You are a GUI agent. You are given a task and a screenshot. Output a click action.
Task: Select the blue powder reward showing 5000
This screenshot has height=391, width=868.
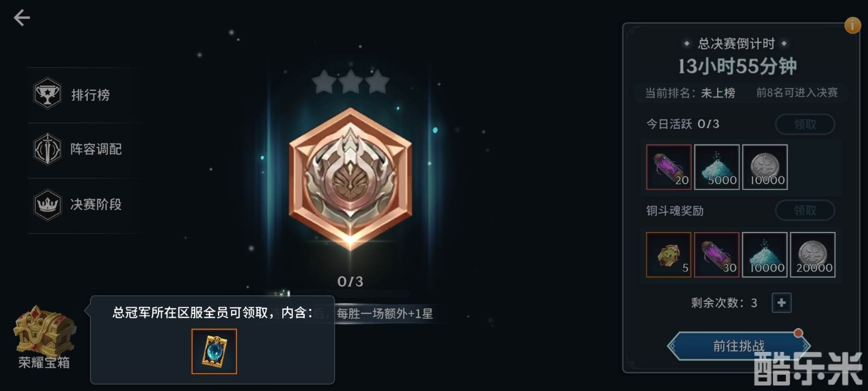(717, 167)
